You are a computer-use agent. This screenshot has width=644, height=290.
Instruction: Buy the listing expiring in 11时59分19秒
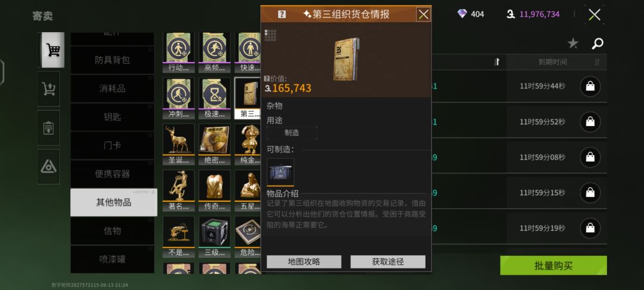tap(590, 228)
